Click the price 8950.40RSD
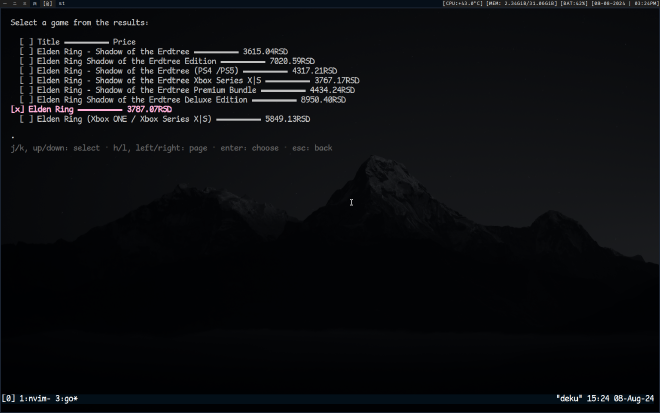Viewport: 660px width, 413px height. (323, 100)
